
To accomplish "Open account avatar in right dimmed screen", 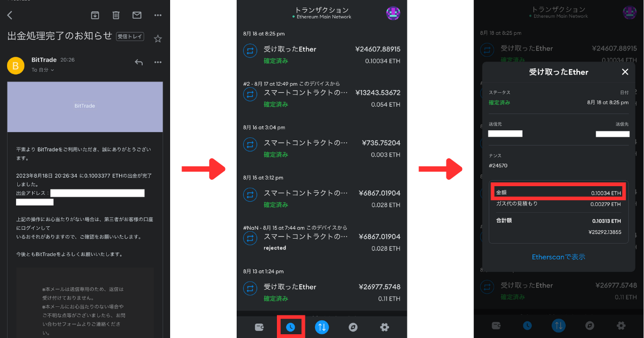I will click(x=630, y=13).
